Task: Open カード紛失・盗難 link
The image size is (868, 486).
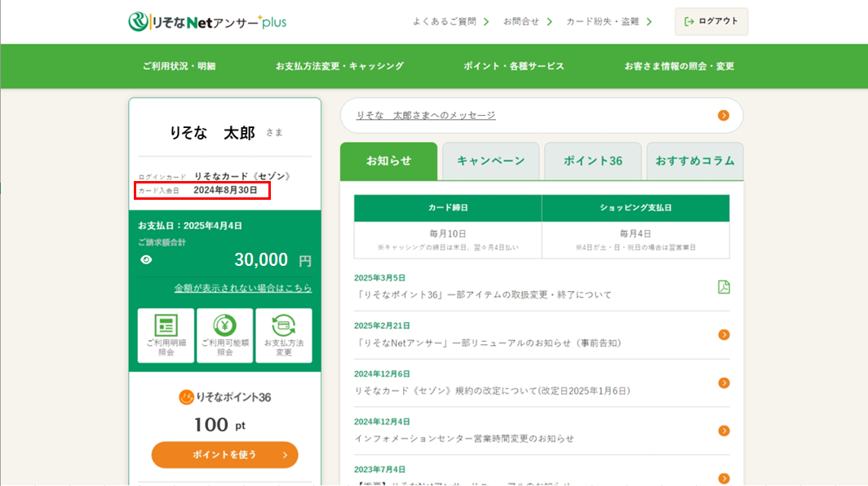Action: click(602, 21)
